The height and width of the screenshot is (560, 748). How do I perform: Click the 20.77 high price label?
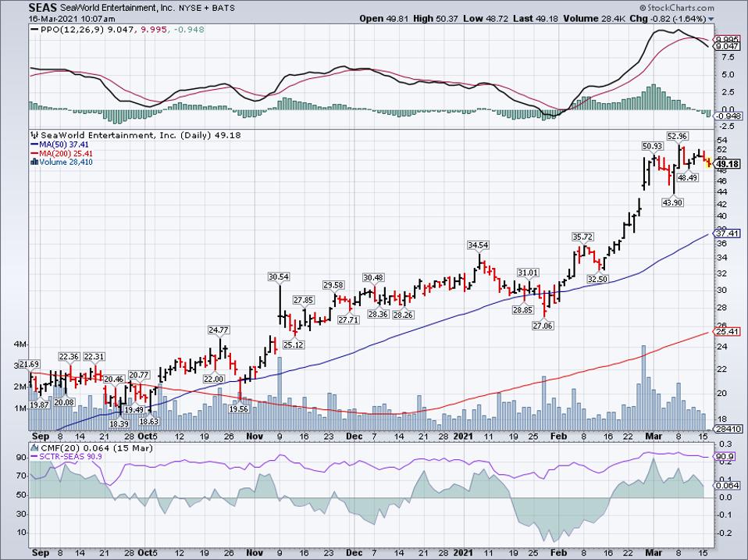click(x=139, y=375)
